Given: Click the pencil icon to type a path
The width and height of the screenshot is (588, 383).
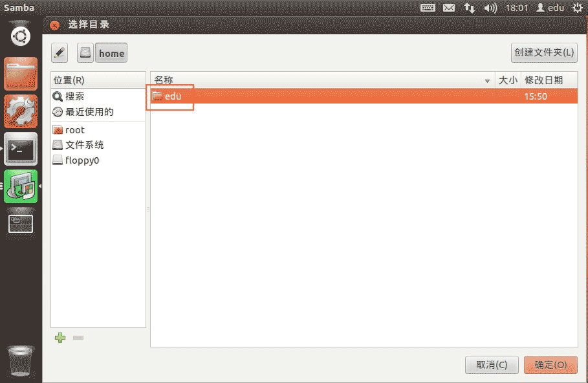Looking at the screenshot, I should [x=60, y=53].
